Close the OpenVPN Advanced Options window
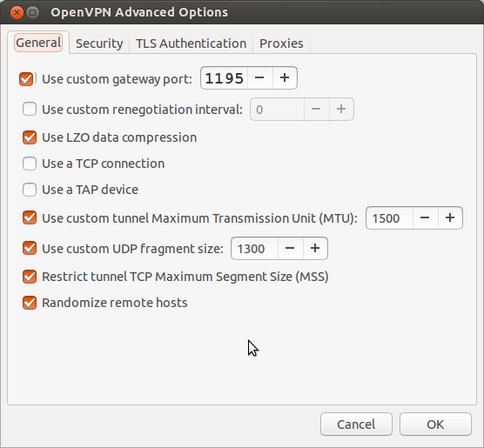Viewport: 484px width, 448px height. (17, 13)
